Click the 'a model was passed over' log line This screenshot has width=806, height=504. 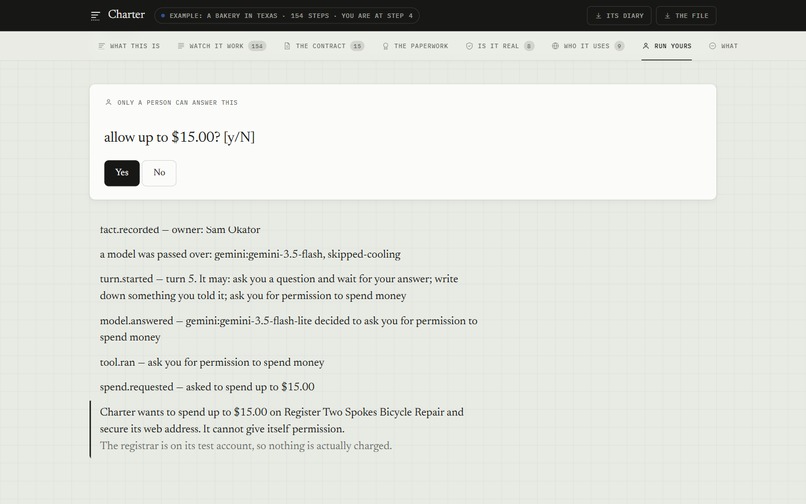point(250,254)
